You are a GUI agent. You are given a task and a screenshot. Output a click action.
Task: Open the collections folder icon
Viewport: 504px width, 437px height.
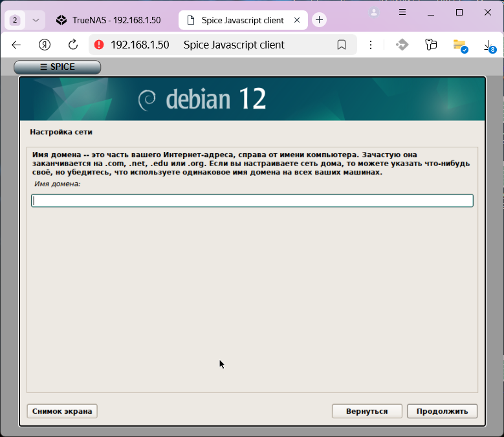(x=460, y=45)
